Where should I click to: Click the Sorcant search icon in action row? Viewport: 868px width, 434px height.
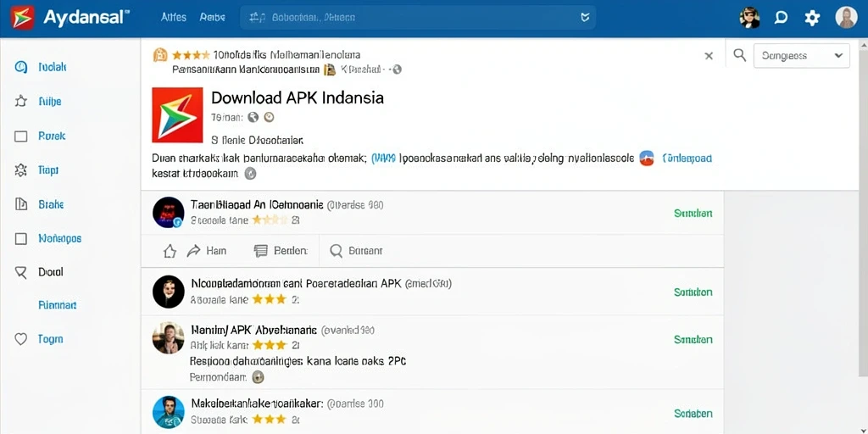pyautogui.click(x=336, y=251)
